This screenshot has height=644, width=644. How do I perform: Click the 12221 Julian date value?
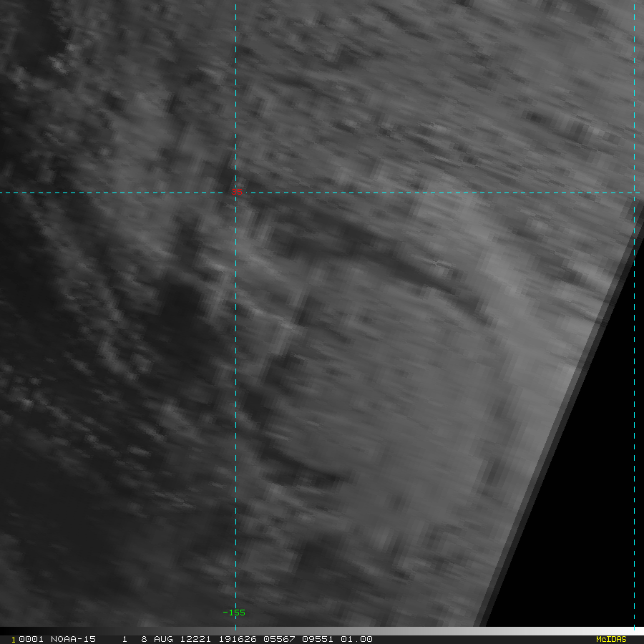tap(195, 639)
